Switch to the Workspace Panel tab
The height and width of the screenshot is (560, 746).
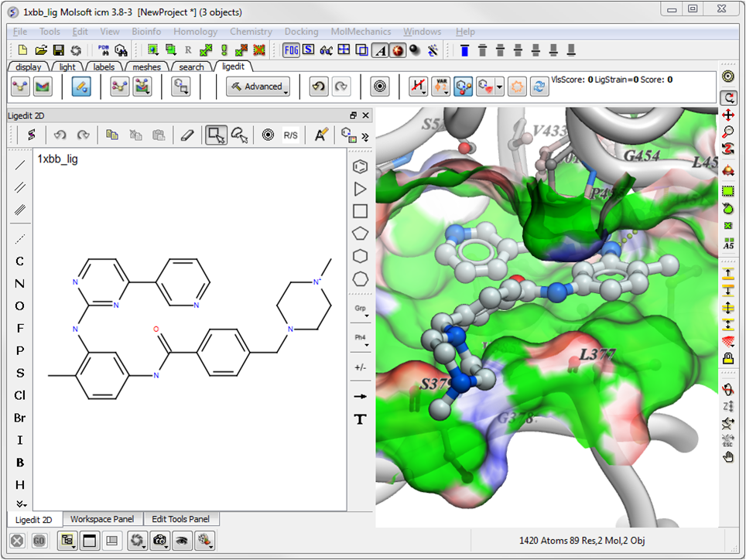[x=102, y=519]
